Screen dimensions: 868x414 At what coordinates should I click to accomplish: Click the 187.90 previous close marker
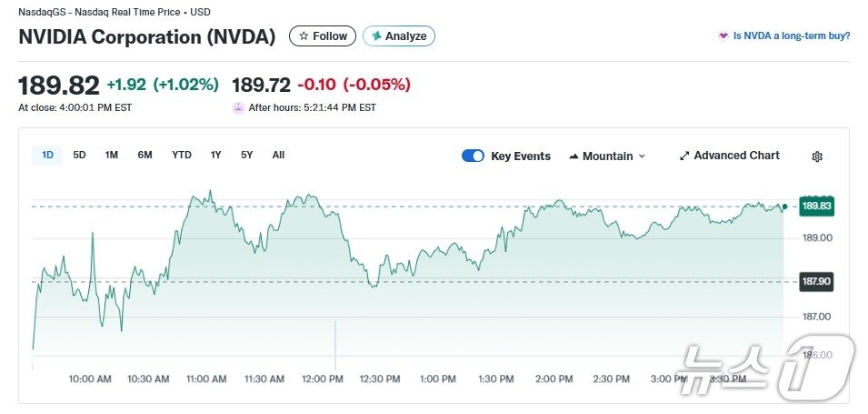pos(815,281)
